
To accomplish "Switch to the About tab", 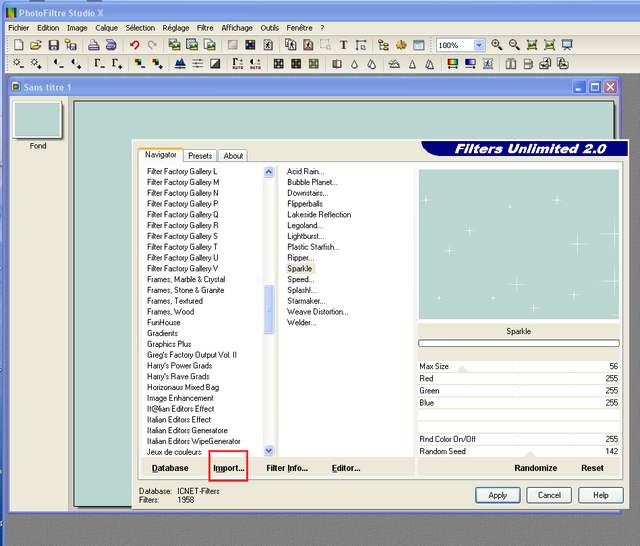I will pos(233,156).
